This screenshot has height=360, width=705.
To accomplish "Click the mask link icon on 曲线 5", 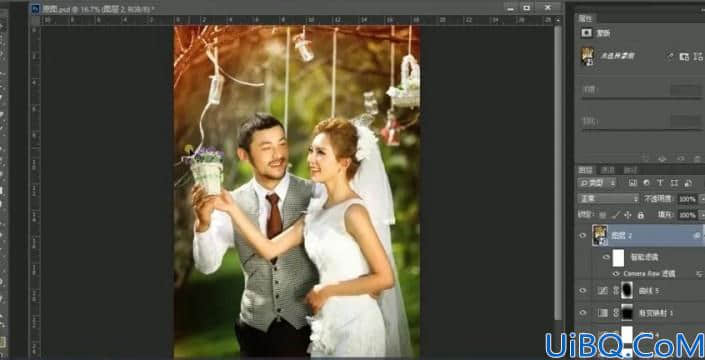I will coord(616,291).
